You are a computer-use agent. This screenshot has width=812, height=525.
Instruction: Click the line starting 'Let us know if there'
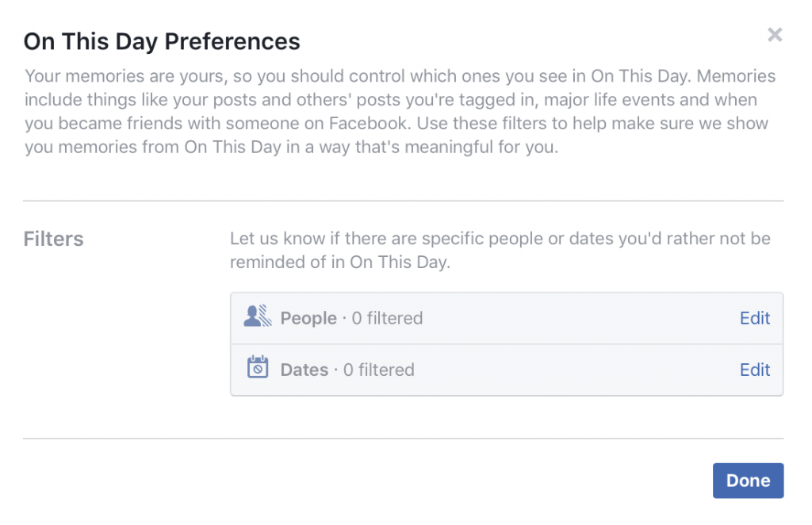coord(500,239)
